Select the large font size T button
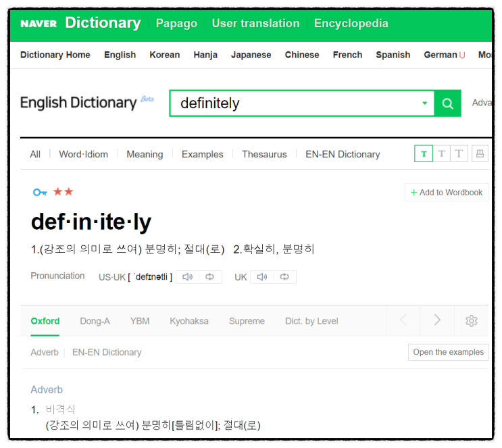This screenshot has width=502, height=448. (x=459, y=153)
